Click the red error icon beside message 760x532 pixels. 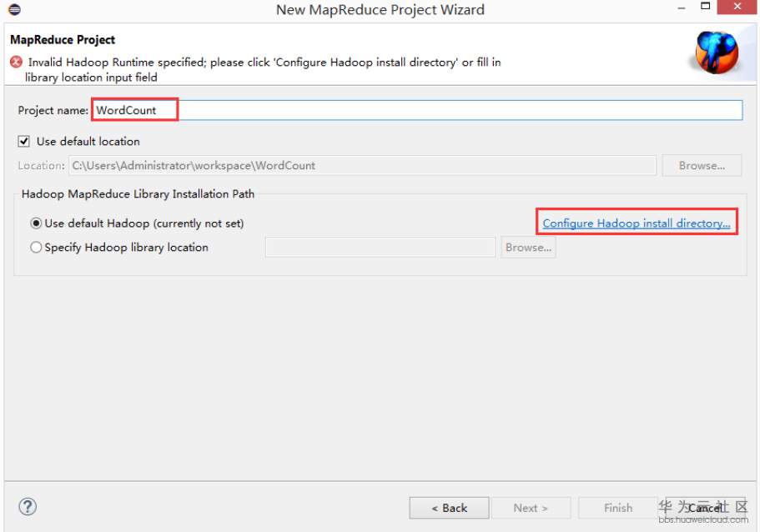click(16, 62)
